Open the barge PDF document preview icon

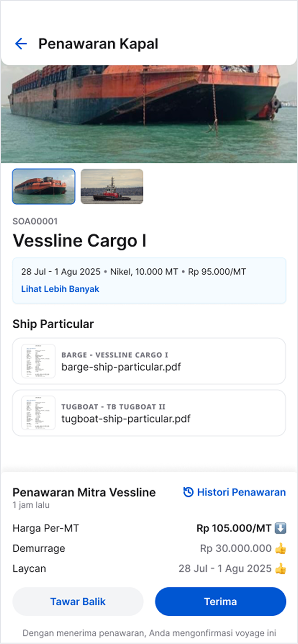coord(38,361)
